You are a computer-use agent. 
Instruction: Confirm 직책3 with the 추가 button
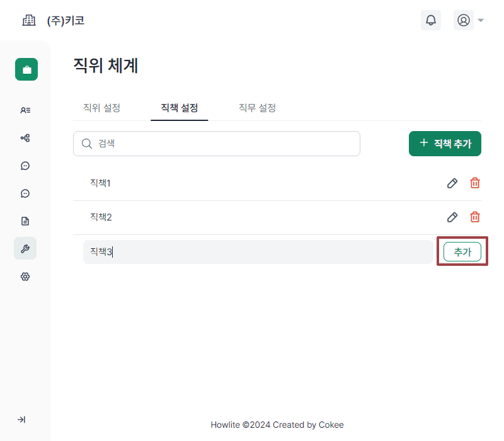(462, 251)
